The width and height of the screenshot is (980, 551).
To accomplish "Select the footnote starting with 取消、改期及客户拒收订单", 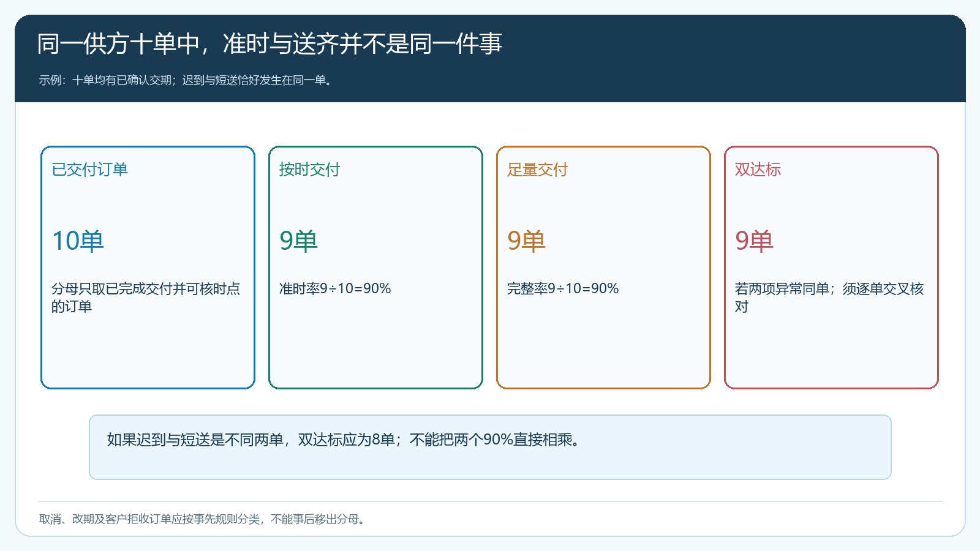I will [204, 519].
